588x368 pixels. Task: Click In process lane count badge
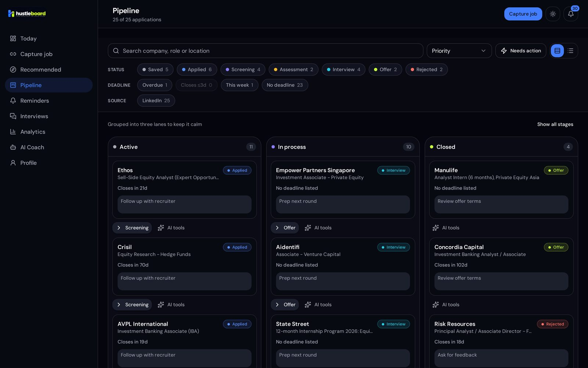point(409,147)
